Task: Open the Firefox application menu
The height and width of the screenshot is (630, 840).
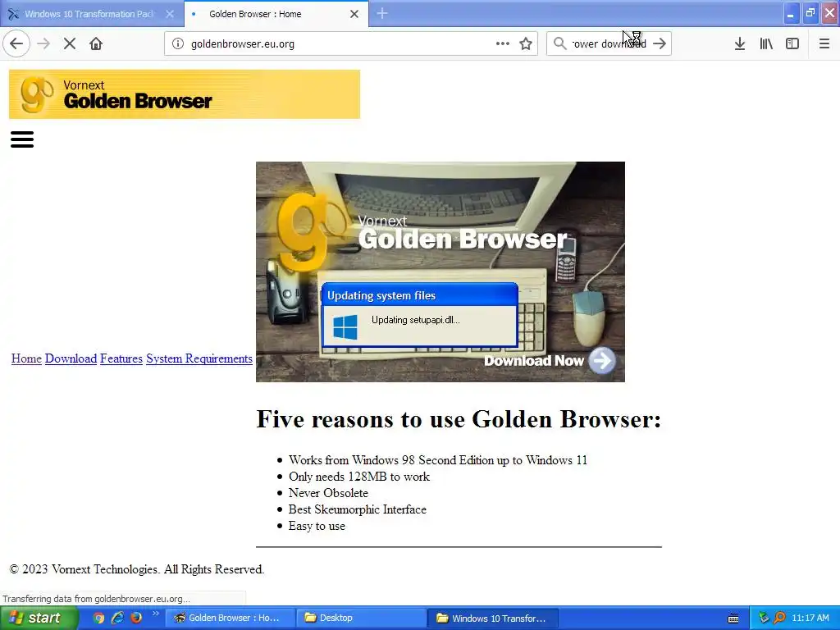Action: click(x=824, y=43)
